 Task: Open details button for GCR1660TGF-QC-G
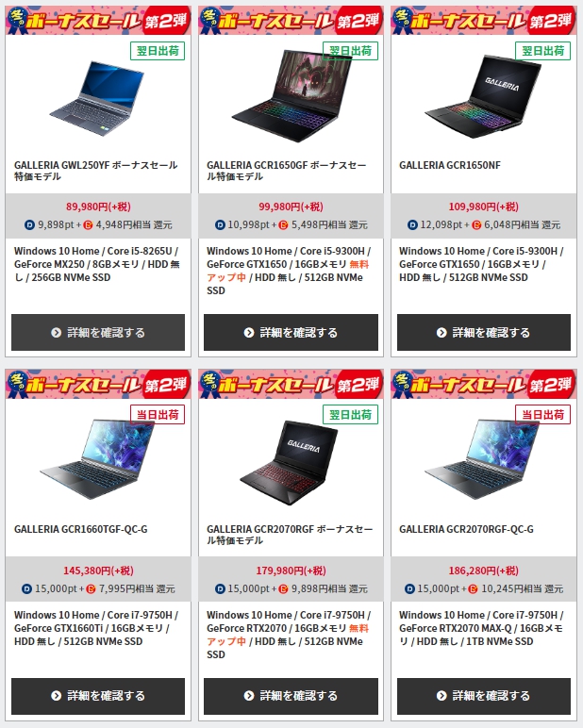98,696
